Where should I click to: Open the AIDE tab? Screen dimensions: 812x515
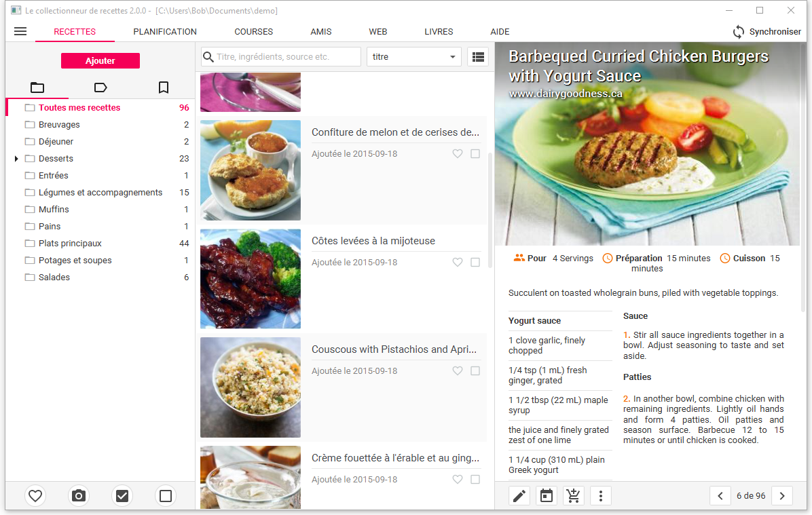click(500, 32)
